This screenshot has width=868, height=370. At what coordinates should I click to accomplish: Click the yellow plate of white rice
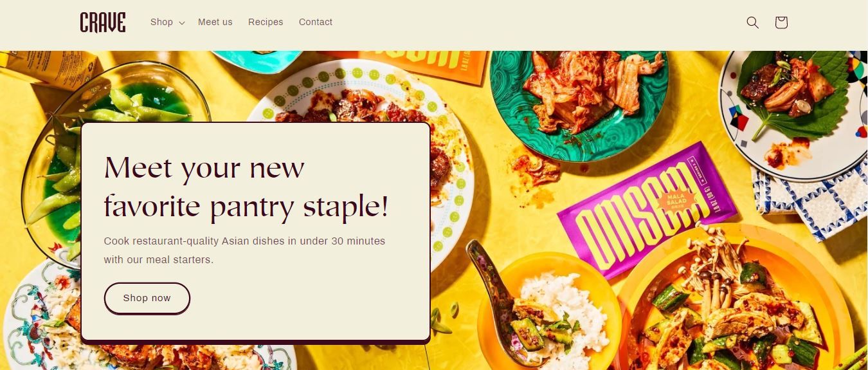(550, 309)
